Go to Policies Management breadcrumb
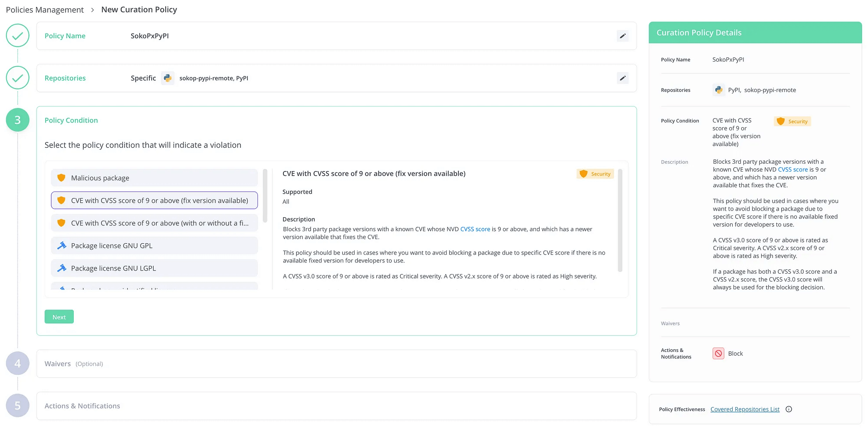This screenshot has width=868, height=430. click(45, 10)
